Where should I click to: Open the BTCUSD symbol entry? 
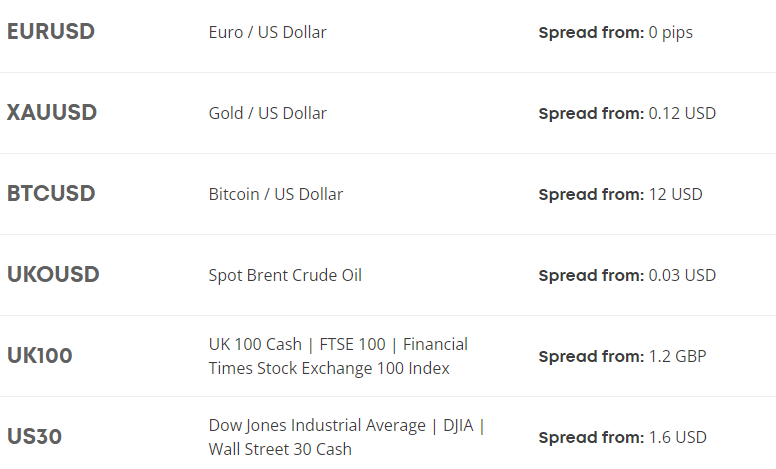(51, 194)
